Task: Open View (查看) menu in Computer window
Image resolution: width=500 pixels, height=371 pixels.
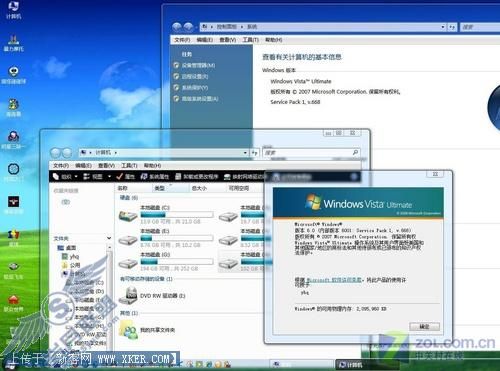Action: coord(106,165)
